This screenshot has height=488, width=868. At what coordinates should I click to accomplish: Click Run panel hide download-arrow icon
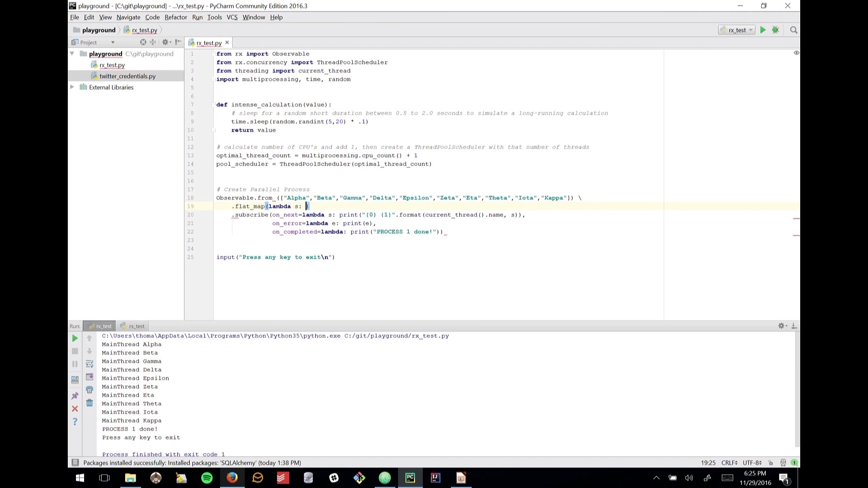(x=794, y=326)
